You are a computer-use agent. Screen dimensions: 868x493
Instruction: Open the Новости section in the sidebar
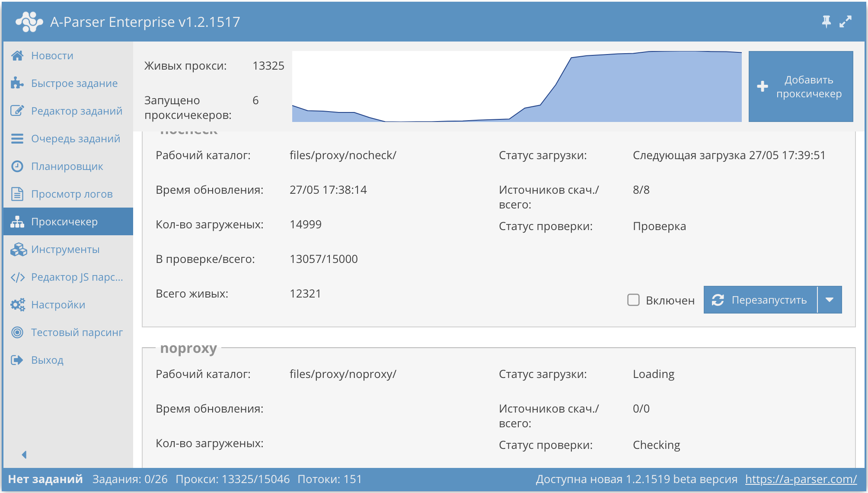[51, 55]
